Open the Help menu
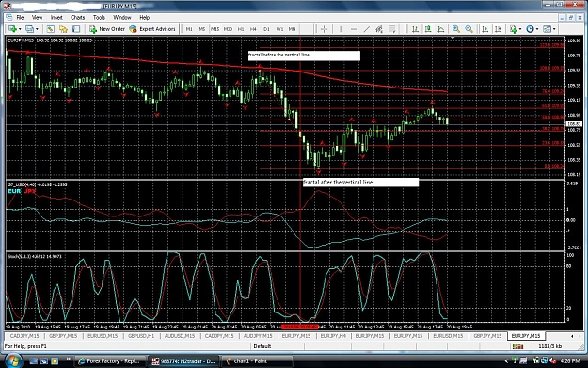The image size is (588, 368). pyautogui.click(x=144, y=17)
